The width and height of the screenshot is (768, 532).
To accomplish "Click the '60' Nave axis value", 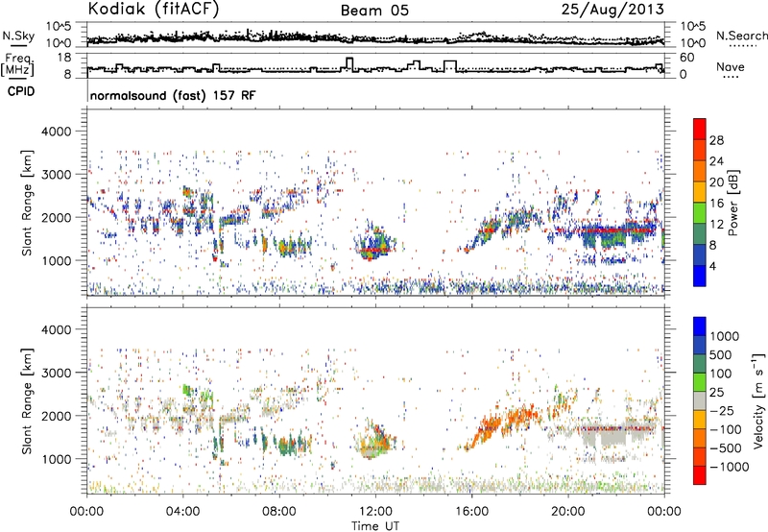I will click(687, 58).
